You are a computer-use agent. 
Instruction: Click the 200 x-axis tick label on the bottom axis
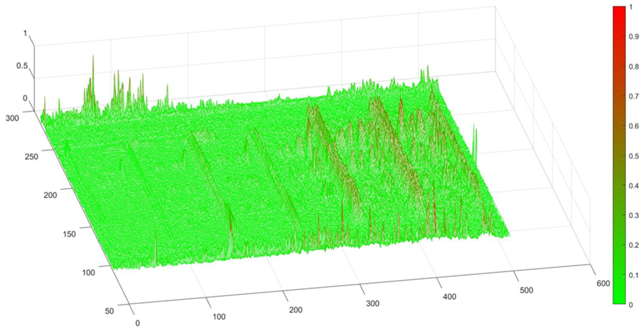(296, 310)
